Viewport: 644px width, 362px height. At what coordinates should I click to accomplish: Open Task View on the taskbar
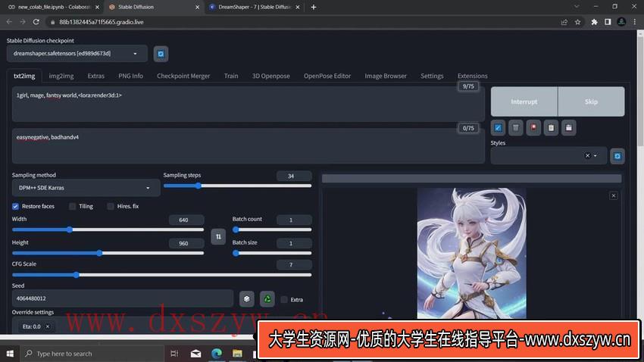(174, 354)
